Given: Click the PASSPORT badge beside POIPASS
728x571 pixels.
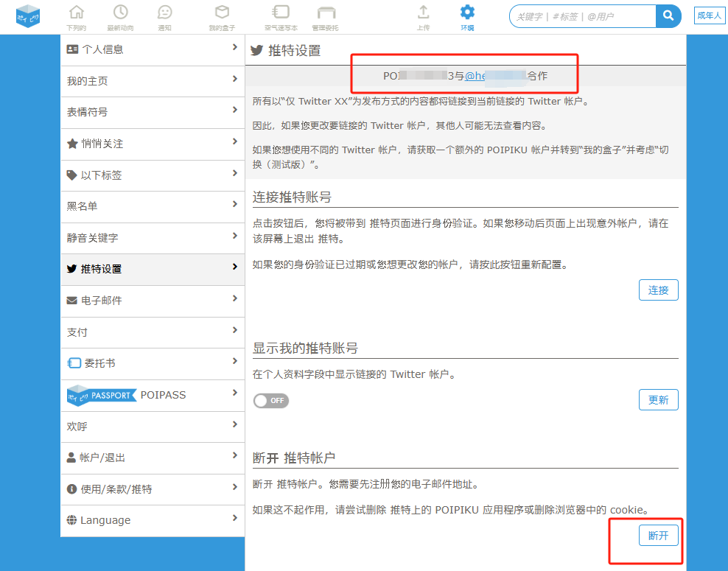Looking at the screenshot, I should [102, 395].
